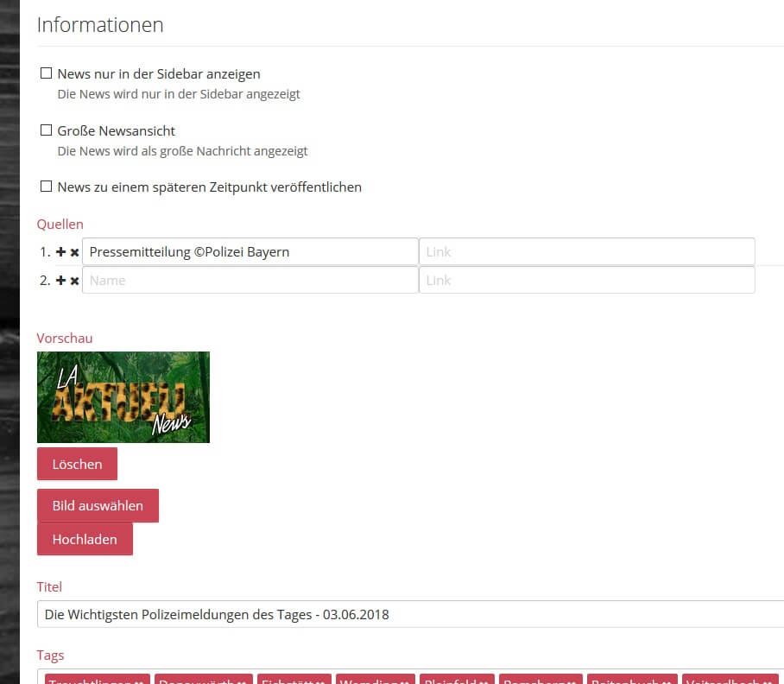Check 'News zu einem späteren Zeitpunkt veröffentlichen'
Screen dimensions: 784x684
[x=47, y=187]
